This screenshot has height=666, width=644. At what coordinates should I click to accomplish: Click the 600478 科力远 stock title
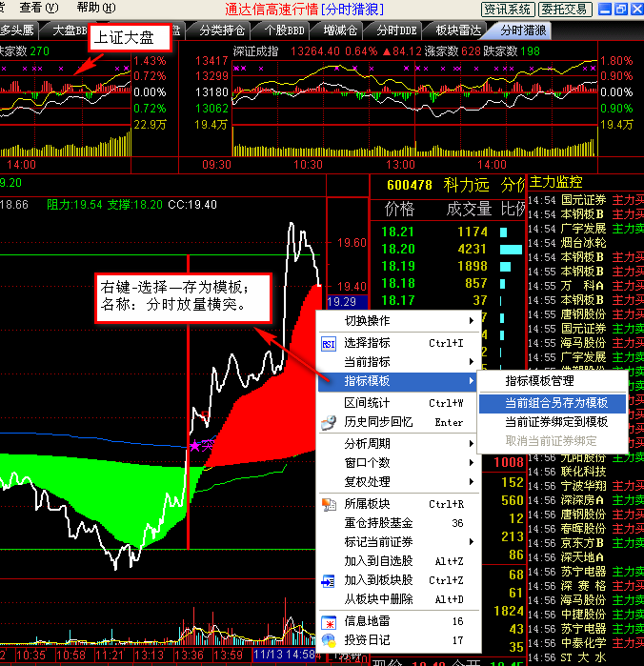438,185
